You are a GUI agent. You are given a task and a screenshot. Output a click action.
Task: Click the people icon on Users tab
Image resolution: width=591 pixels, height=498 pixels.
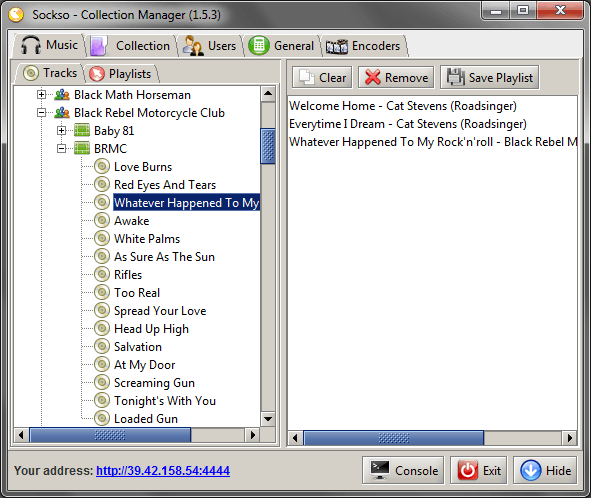193,46
